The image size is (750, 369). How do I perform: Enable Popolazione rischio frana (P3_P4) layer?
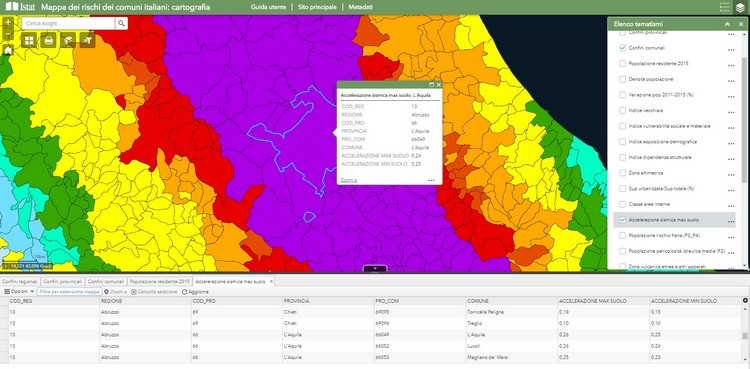click(x=622, y=235)
